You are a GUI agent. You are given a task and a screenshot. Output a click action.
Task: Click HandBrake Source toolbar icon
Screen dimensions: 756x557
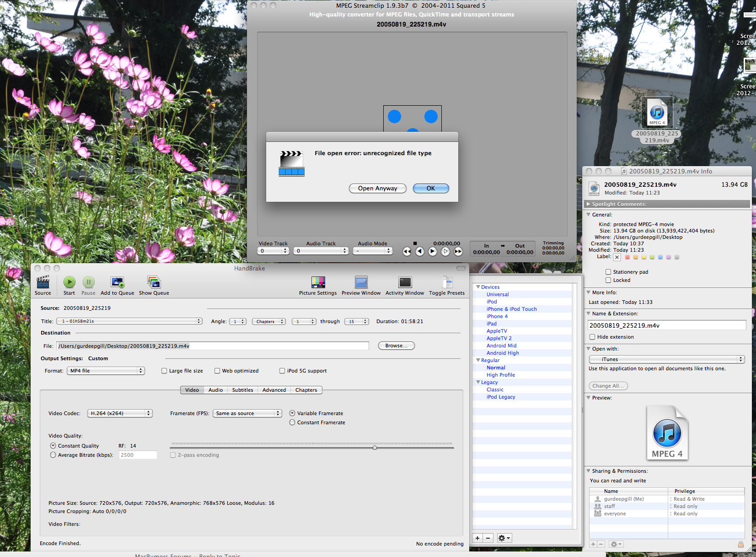point(43,282)
